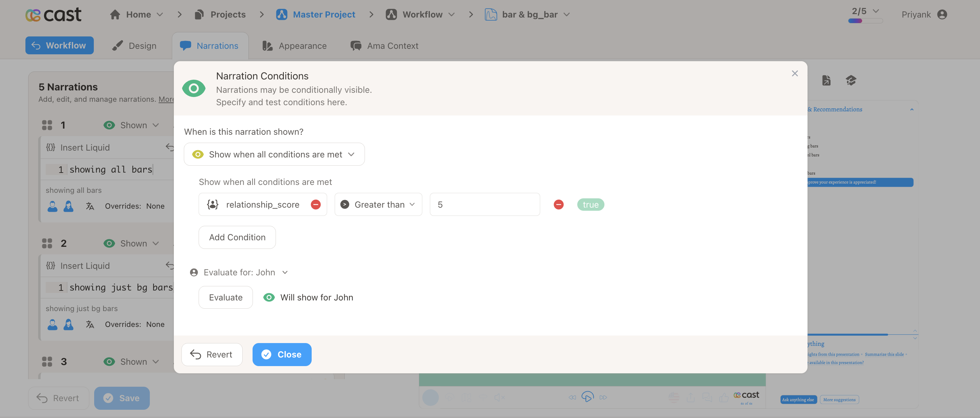Viewport: 980px width, 418px height.
Task: Click the graduation cap icon at top right
Action: [851, 80]
